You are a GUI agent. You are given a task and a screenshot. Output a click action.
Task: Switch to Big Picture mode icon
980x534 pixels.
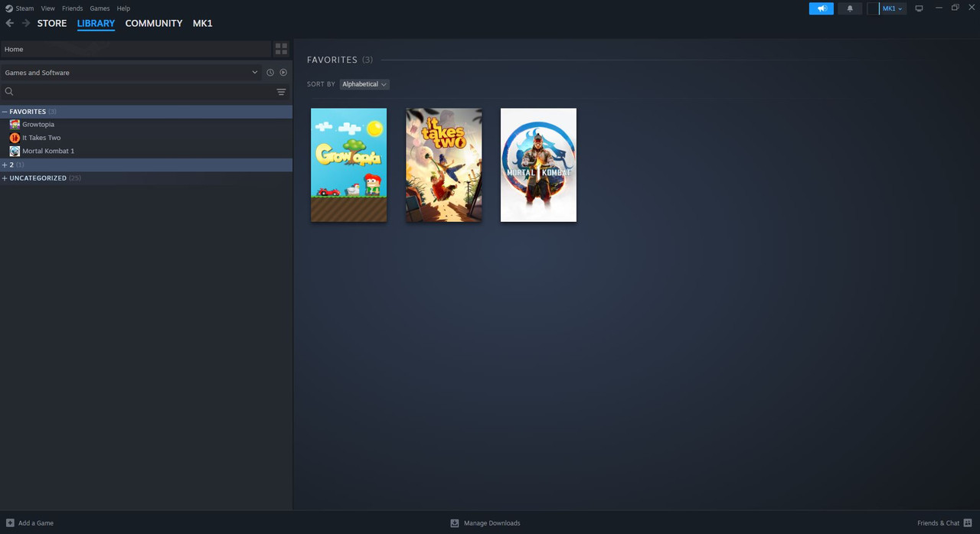(919, 8)
